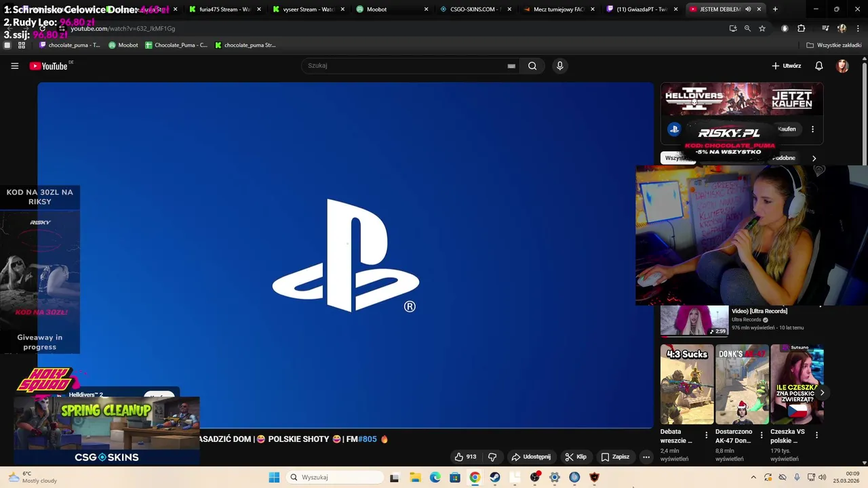The height and width of the screenshot is (488, 868).
Task: Click the browser address bar URL
Action: (123, 28)
